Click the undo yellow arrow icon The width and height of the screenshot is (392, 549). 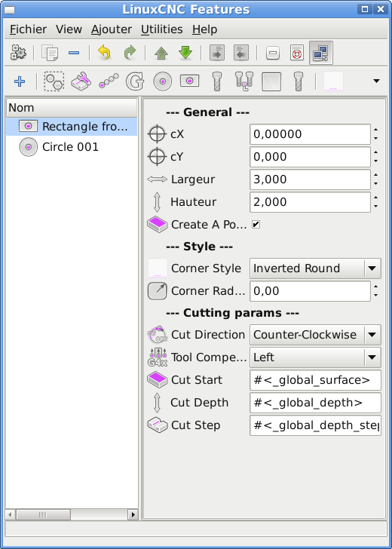[x=104, y=53]
